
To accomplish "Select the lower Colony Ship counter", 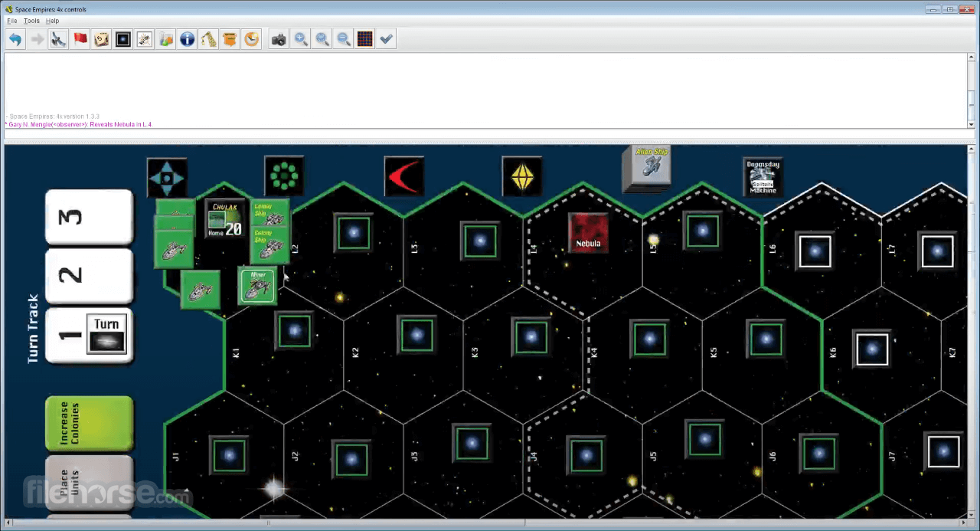I will click(269, 244).
